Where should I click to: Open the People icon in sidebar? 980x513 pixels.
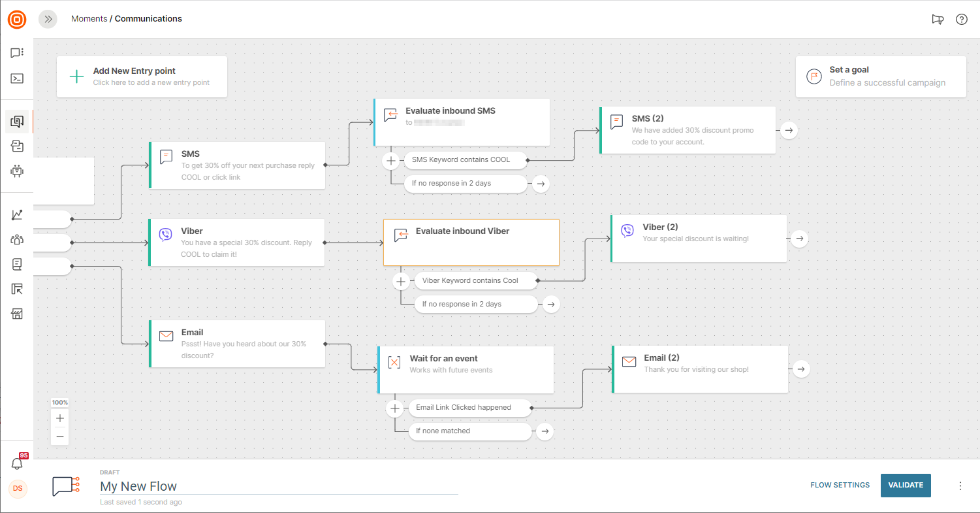pos(17,239)
